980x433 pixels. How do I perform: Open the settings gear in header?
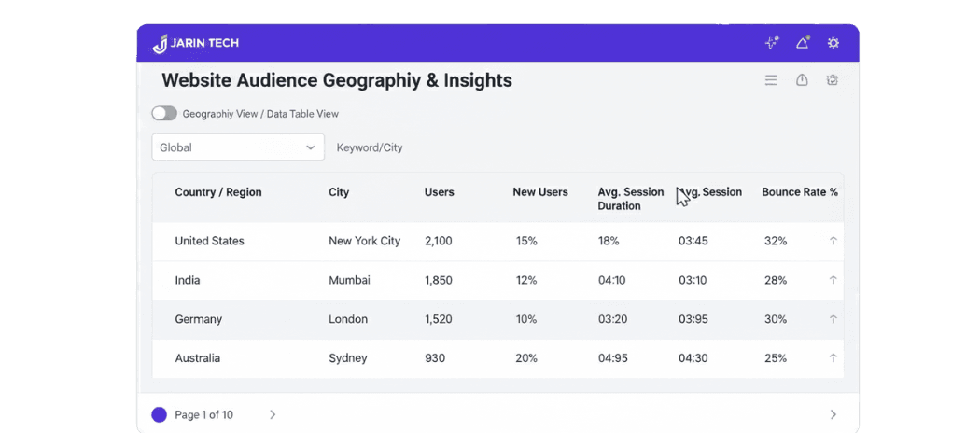click(x=833, y=43)
